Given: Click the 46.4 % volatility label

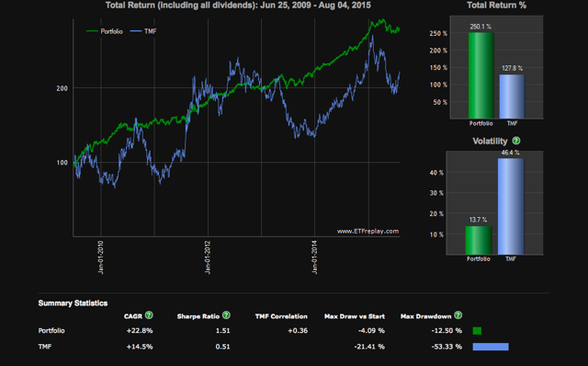Looking at the screenshot, I should pos(511,153).
